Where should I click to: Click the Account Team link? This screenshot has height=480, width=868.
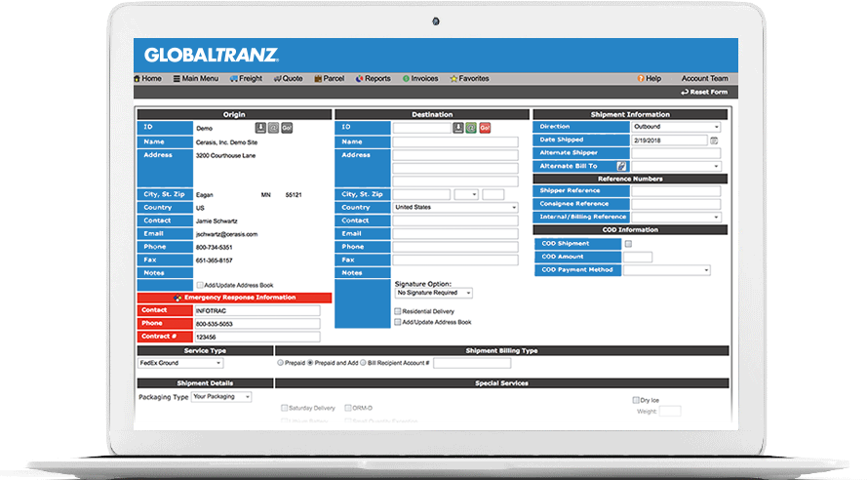tap(704, 79)
